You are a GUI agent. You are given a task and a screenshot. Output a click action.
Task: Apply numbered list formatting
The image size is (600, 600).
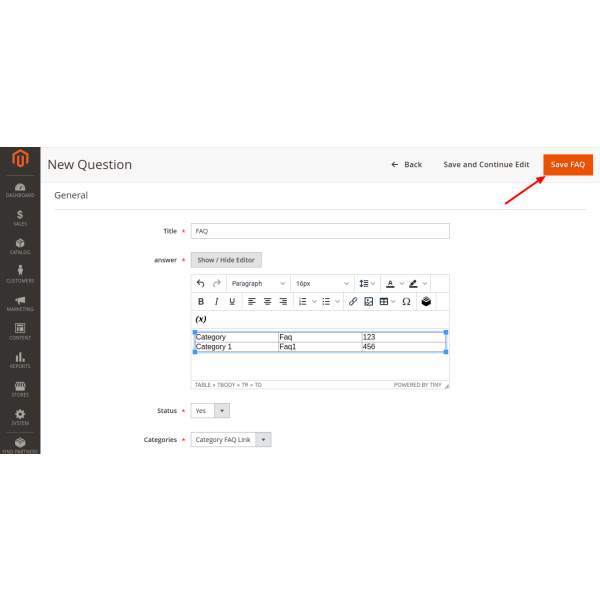click(x=303, y=302)
